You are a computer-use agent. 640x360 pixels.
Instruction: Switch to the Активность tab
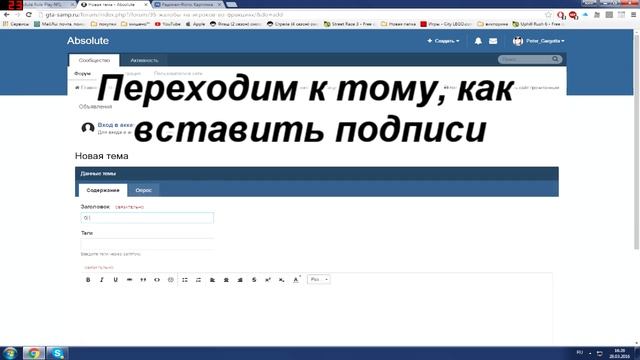click(144, 60)
